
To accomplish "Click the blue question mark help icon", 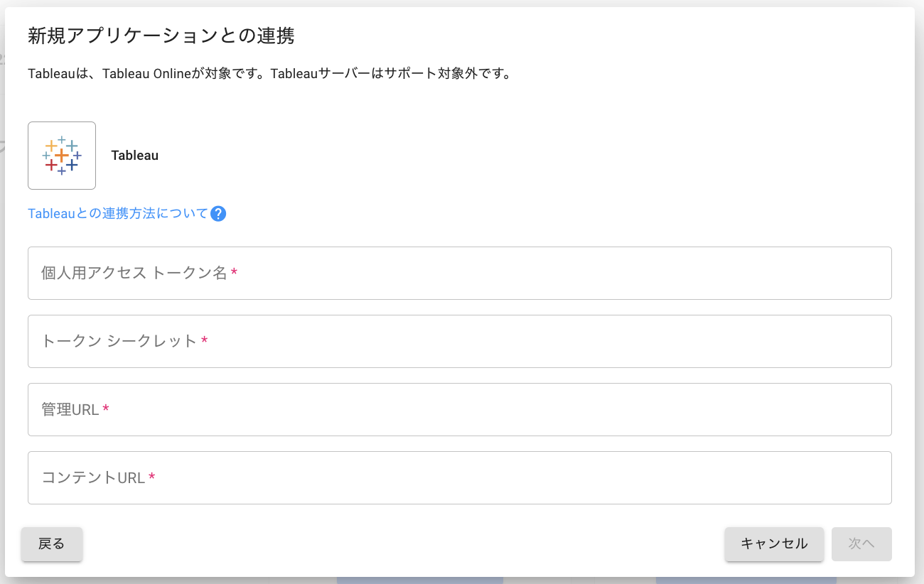I will coord(218,214).
